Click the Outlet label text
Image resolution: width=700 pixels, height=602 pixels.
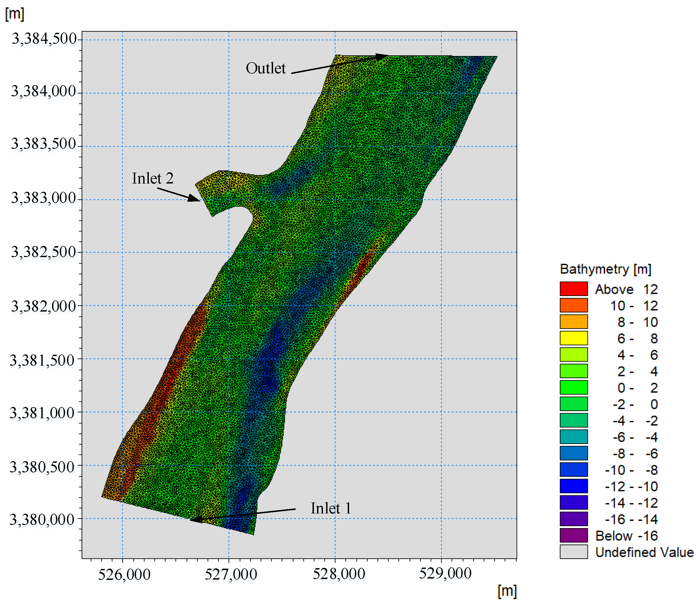click(x=266, y=69)
